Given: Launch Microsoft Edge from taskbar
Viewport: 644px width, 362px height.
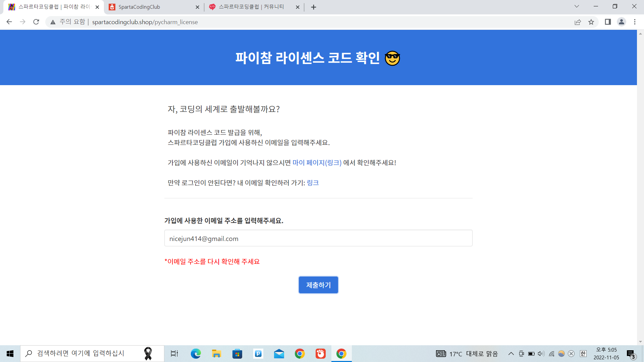Looking at the screenshot, I should click(196, 354).
